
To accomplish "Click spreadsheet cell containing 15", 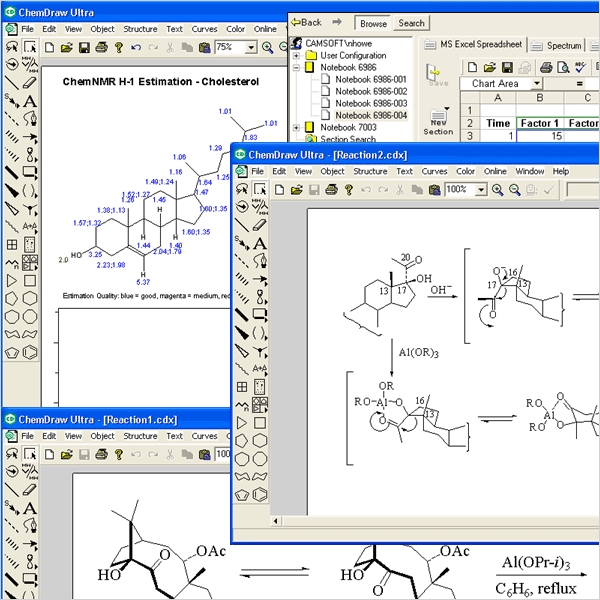I will (x=540, y=136).
